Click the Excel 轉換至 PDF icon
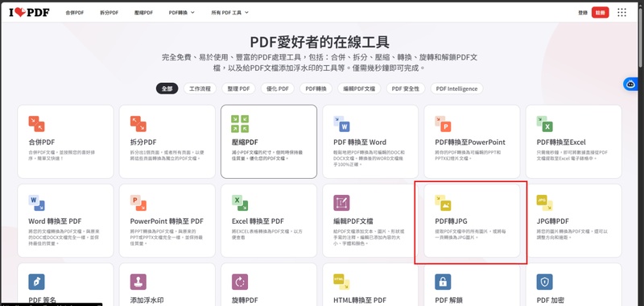Screen dimensions: 644x306 pyautogui.click(x=240, y=203)
